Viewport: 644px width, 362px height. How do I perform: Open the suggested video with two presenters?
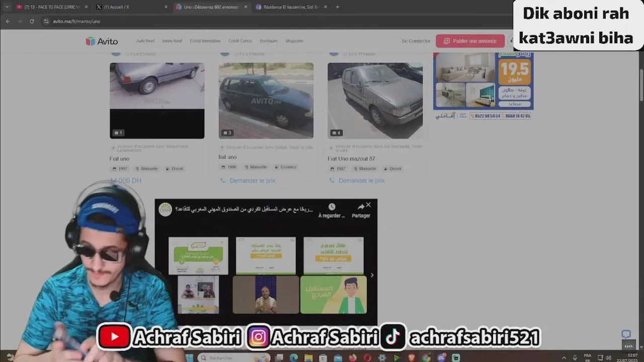pyautogui.click(x=198, y=295)
